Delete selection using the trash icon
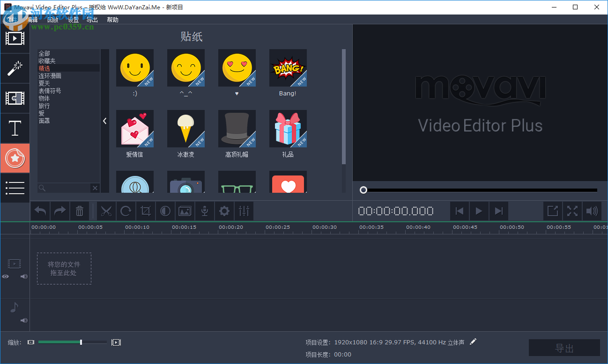This screenshot has height=364, width=608. pos(79,211)
